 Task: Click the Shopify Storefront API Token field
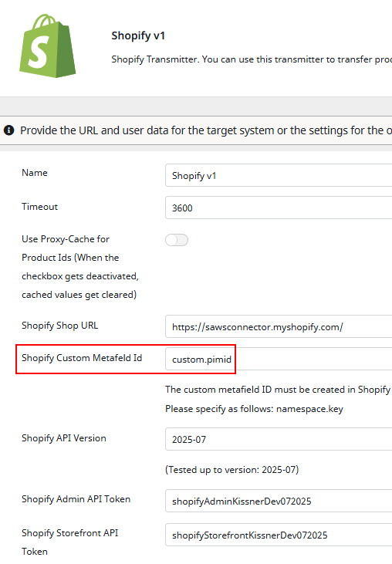[279, 535]
